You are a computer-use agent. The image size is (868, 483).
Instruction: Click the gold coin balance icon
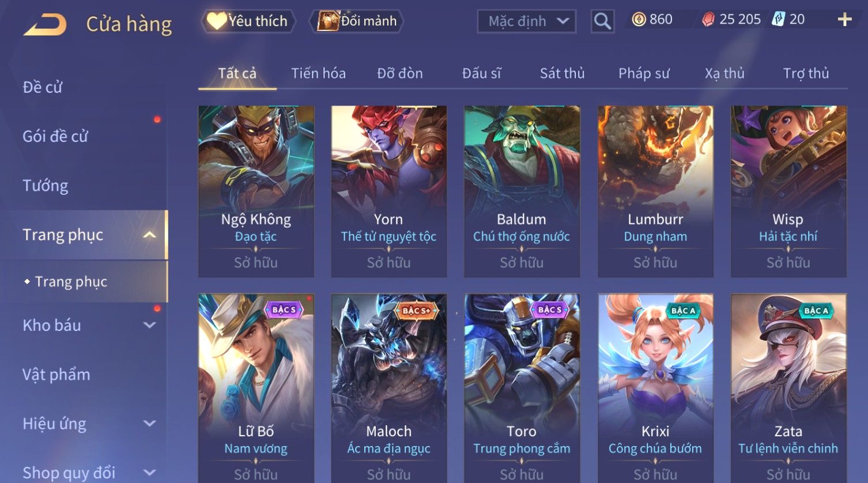pos(639,20)
